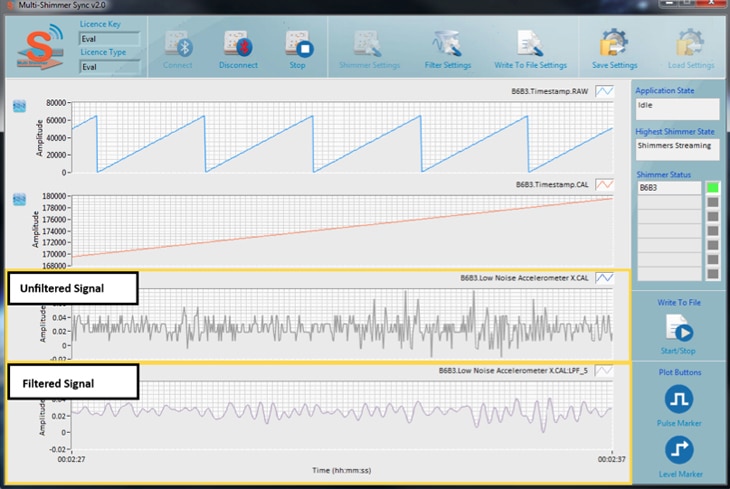Select the B6B3 row in Shimmer Status
The height and width of the screenshot is (489, 730).
click(669, 188)
